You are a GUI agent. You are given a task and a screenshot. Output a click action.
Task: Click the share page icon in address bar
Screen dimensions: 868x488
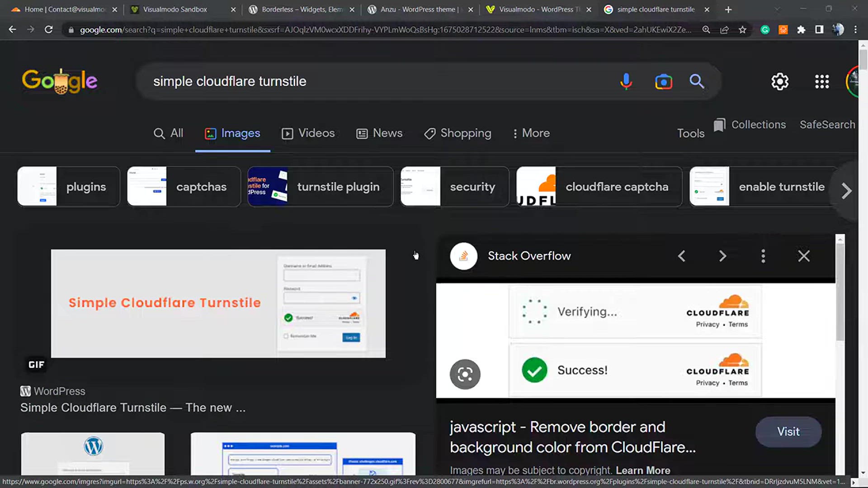[x=724, y=29]
